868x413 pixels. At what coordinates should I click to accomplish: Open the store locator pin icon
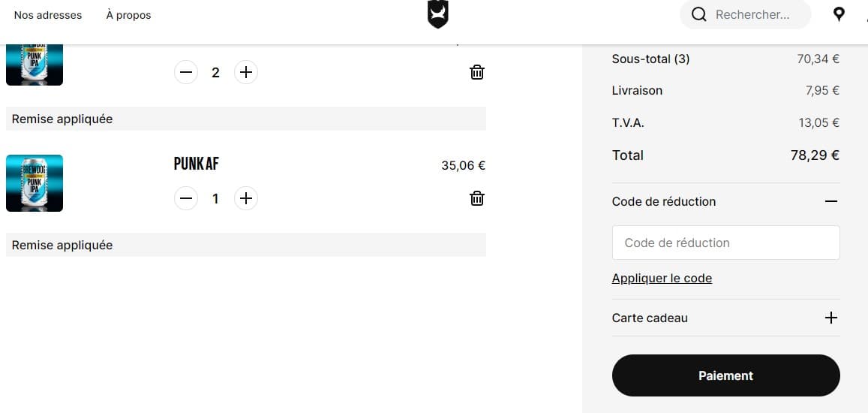tap(839, 14)
